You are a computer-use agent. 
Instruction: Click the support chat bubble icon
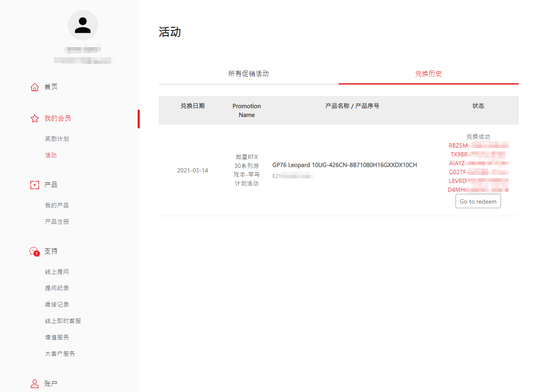pyautogui.click(x=35, y=252)
